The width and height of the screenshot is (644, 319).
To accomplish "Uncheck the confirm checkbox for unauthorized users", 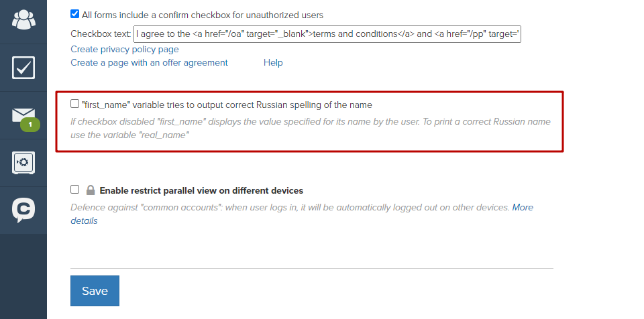I will [x=74, y=14].
